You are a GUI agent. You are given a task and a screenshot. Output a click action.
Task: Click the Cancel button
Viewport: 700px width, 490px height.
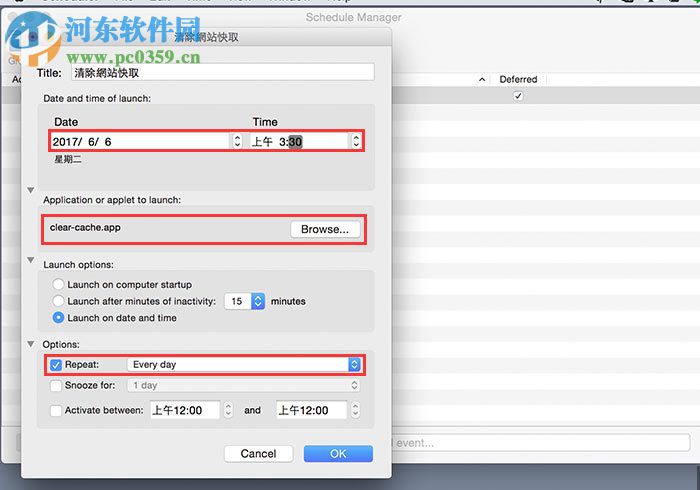258,454
